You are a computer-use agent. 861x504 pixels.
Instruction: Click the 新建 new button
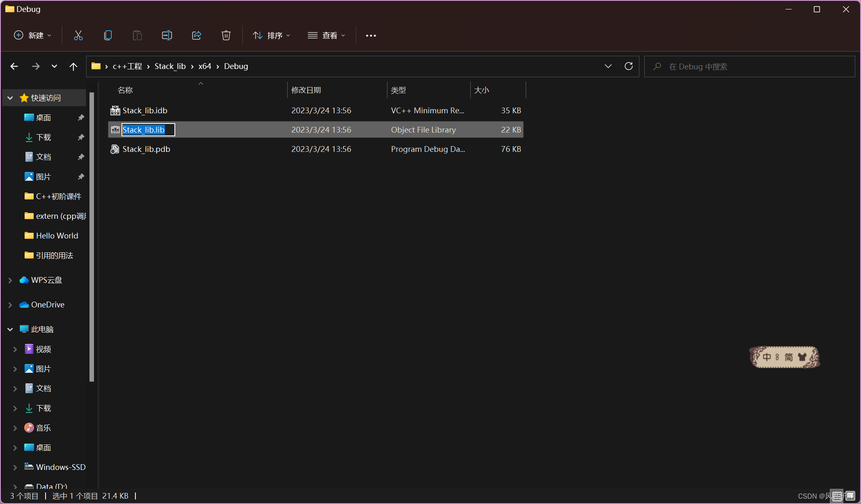point(33,35)
